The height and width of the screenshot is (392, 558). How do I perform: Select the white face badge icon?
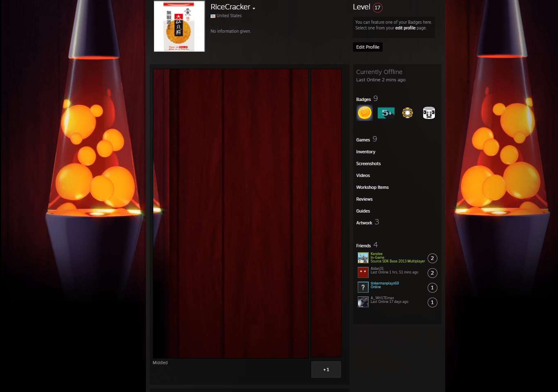pyautogui.click(x=429, y=113)
